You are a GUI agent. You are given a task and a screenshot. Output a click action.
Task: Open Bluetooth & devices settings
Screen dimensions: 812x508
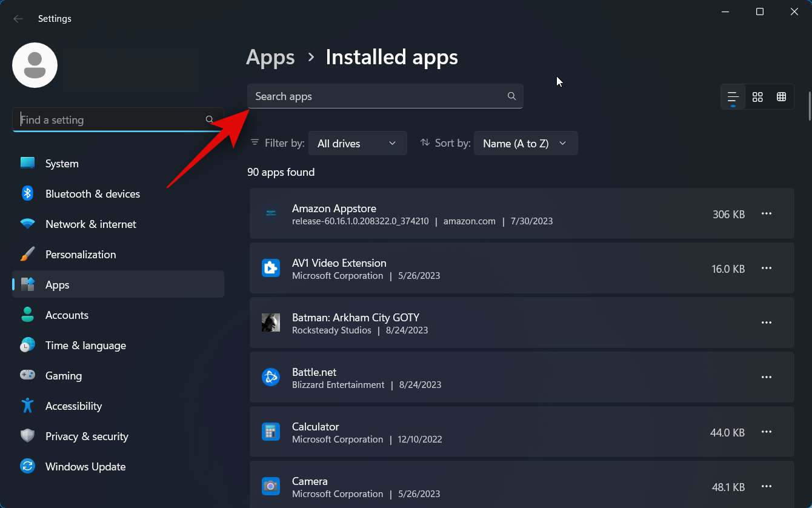92,194
